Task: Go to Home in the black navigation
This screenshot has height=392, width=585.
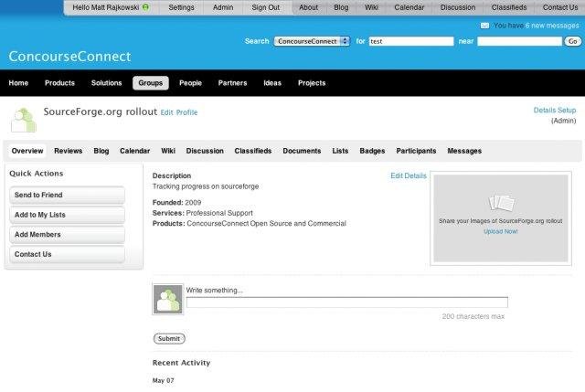Action: coord(18,83)
